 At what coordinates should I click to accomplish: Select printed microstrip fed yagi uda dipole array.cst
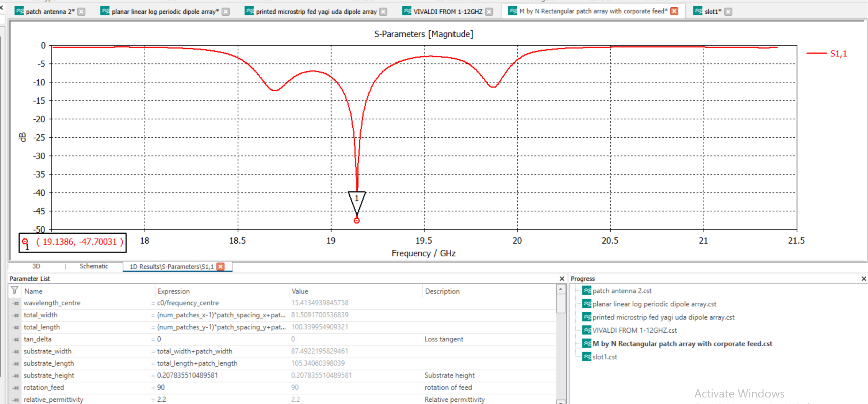663,317
